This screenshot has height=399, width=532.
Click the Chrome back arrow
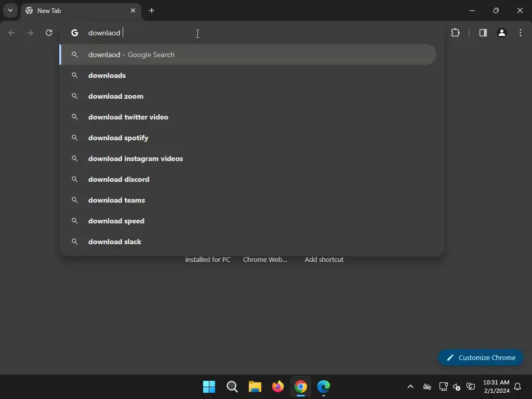(x=11, y=33)
